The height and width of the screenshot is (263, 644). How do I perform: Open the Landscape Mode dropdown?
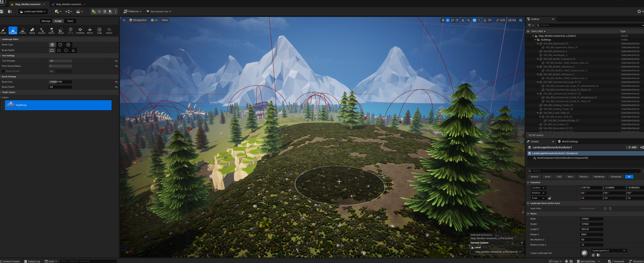point(33,11)
